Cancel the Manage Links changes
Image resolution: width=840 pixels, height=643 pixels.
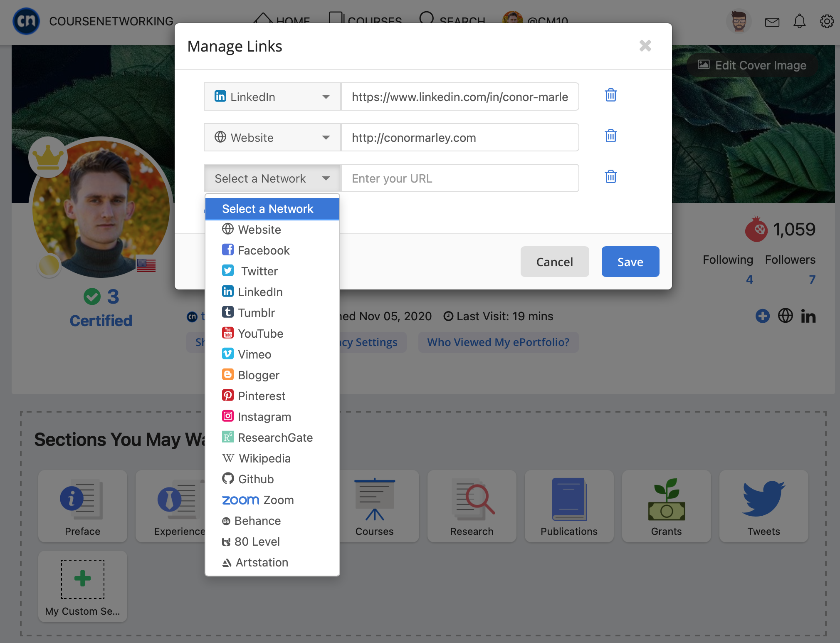(x=555, y=262)
